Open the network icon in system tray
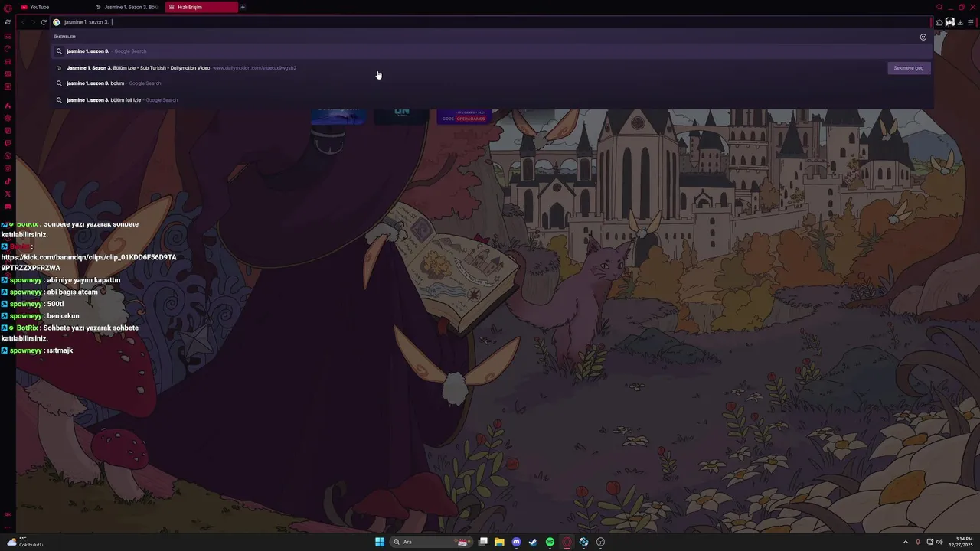Image resolution: width=980 pixels, height=551 pixels. click(x=929, y=542)
